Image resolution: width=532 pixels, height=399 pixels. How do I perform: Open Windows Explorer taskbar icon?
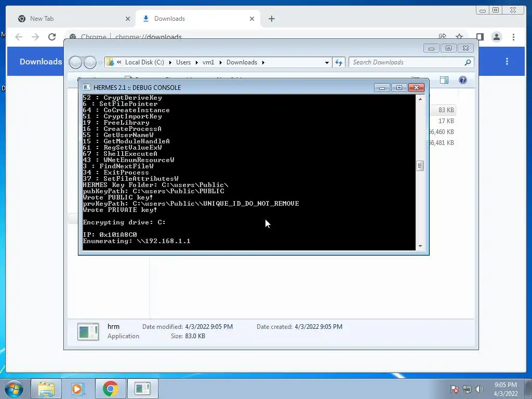46,389
